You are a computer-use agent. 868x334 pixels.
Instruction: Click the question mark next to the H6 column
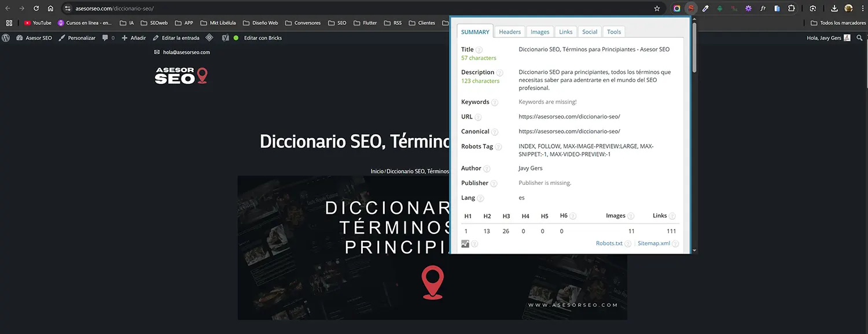click(572, 216)
